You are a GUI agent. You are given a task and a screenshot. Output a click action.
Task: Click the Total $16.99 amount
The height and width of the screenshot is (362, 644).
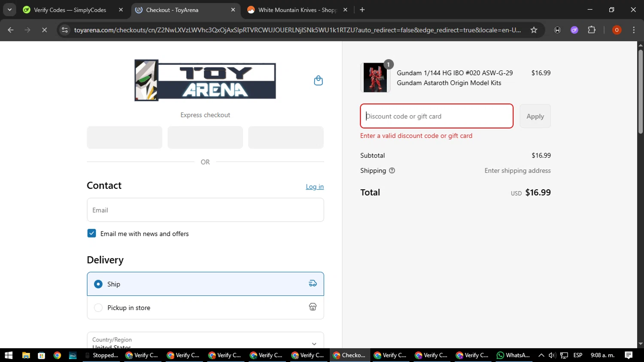538,192
